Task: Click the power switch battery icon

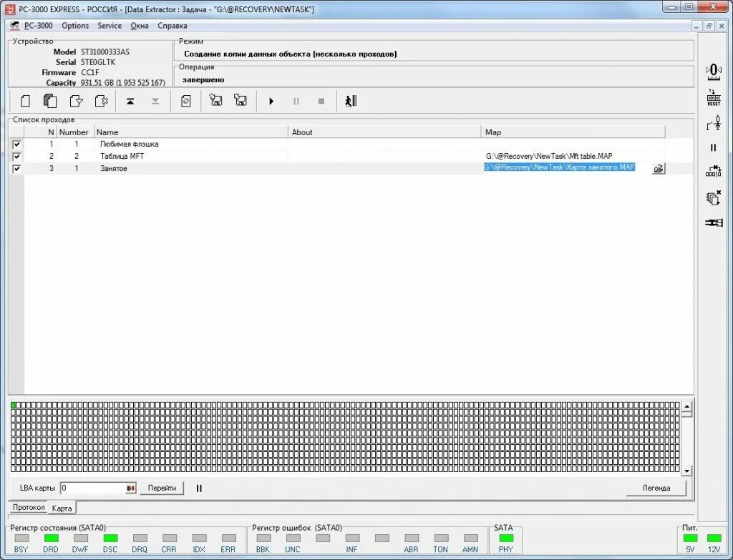Action: 714,123
